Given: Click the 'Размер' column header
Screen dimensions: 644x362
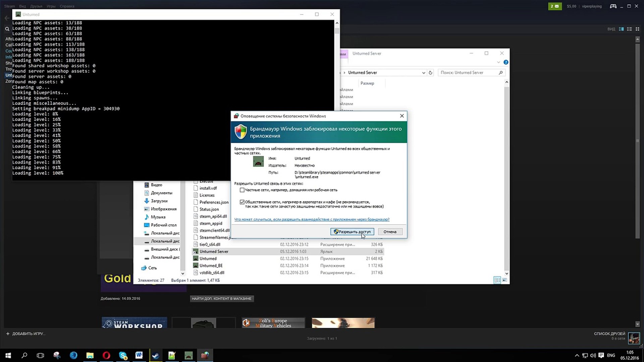Looking at the screenshot, I should pyautogui.click(x=367, y=83).
